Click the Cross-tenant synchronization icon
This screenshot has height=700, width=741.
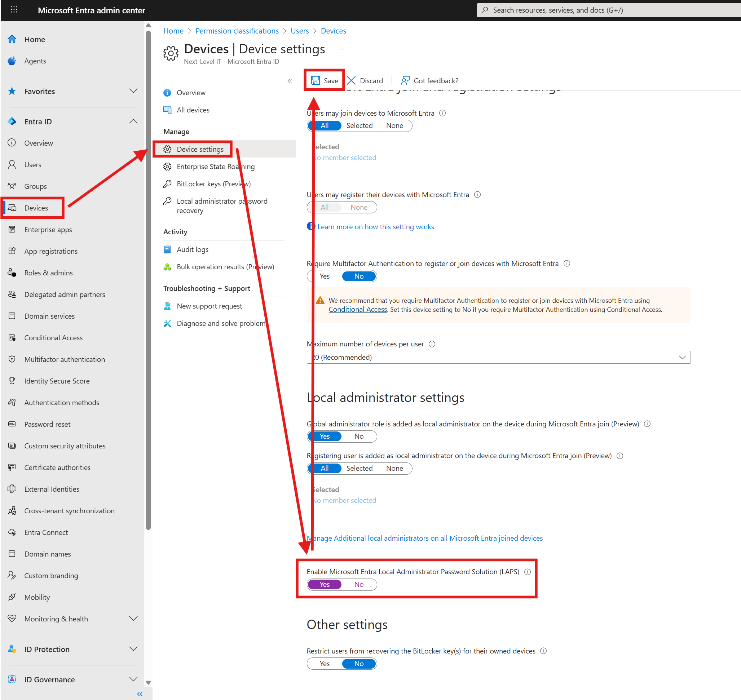click(12, 511)
